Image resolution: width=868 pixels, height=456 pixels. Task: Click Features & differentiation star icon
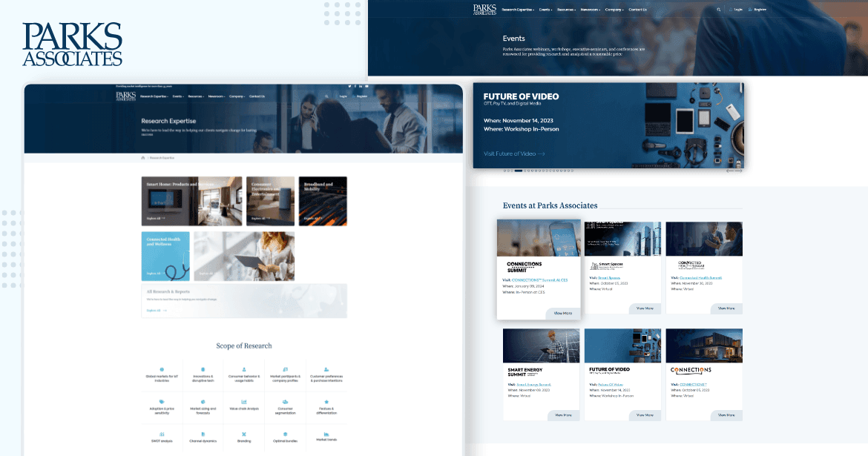[x=326, y=402]
